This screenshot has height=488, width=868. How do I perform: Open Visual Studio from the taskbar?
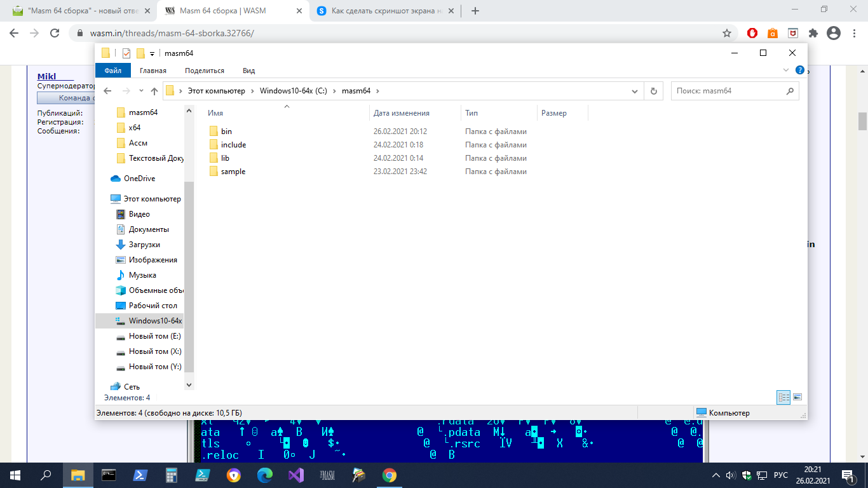[x=296, y=475]
